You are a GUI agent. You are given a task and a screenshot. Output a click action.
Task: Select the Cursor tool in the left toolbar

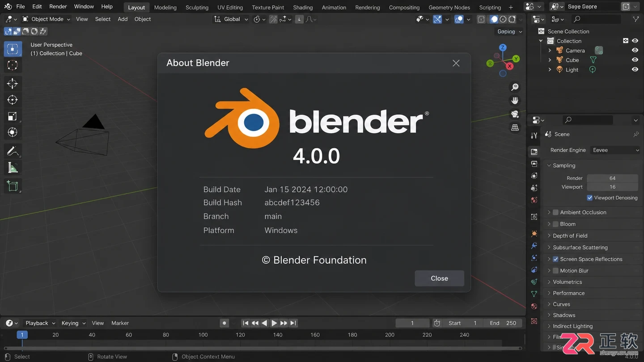click(13, 65)
